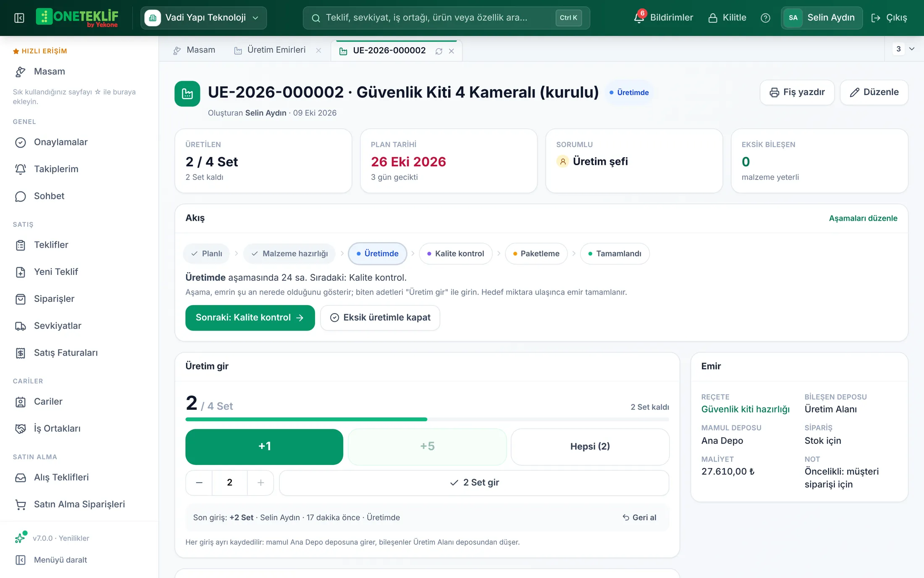The height and width of the screenshot is (578, 924).
Task: Open the help question mark icon
Action: click(765, 18)
